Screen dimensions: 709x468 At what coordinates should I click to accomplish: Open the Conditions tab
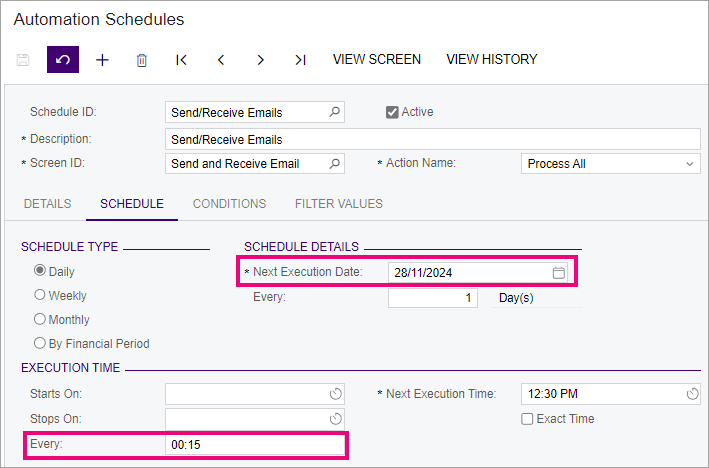click(x=229, y=204)
